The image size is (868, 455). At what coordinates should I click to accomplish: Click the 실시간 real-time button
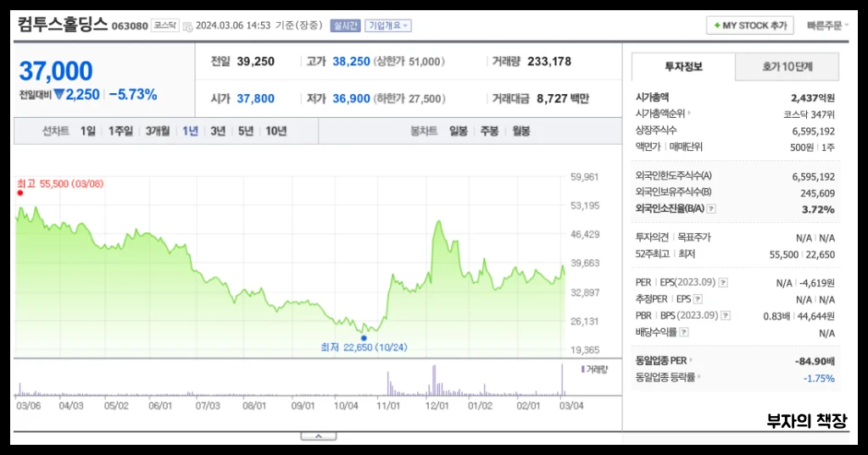pyautogui.click(x=346, y=25)
